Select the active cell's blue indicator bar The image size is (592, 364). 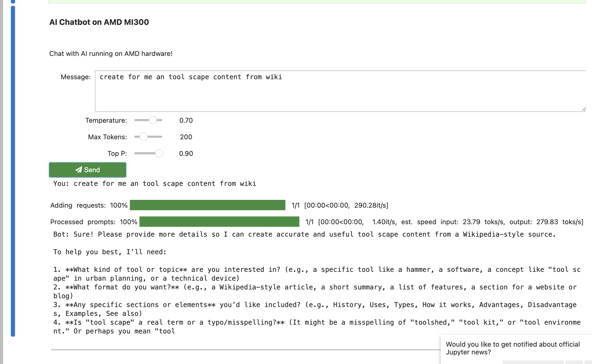[12, 171]
